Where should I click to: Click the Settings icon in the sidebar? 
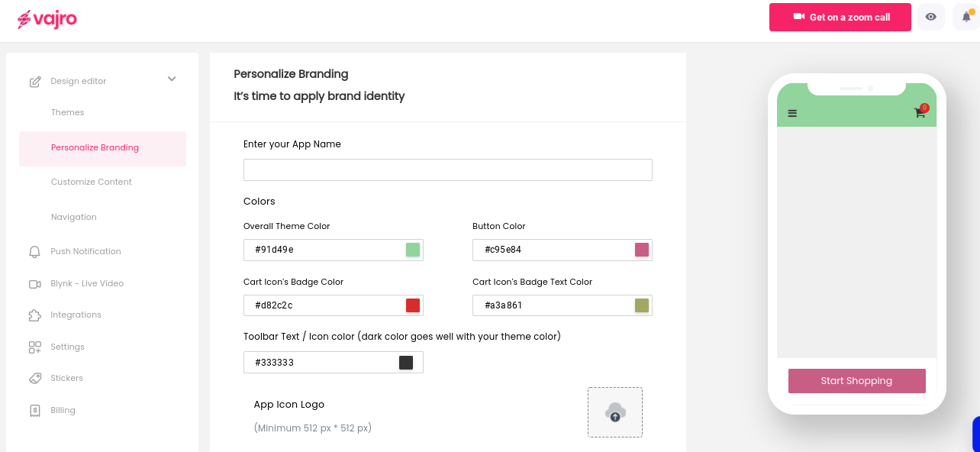[x=34, y=347]
